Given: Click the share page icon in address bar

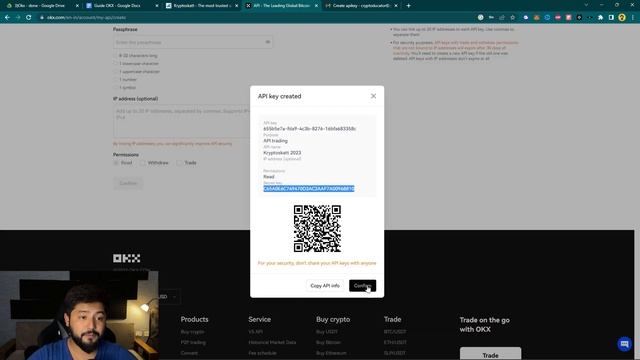Looking at the screenshot, I should [x=502, y=18].
